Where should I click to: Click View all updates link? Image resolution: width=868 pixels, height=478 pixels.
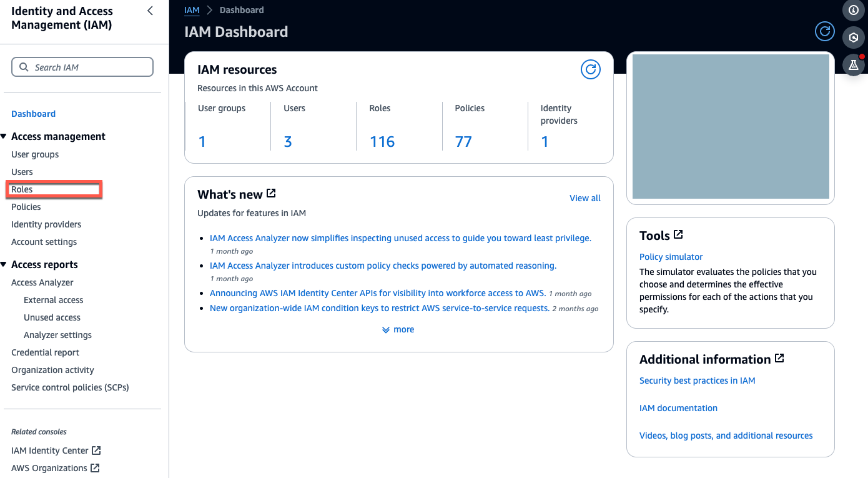[x=584, y=197]
